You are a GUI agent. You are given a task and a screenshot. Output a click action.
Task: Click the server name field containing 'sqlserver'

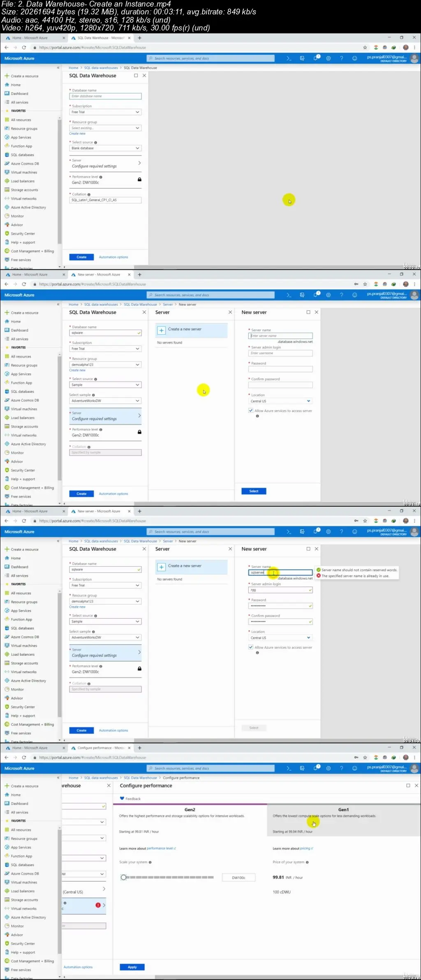pyautogui.click(x=280, y=573)
